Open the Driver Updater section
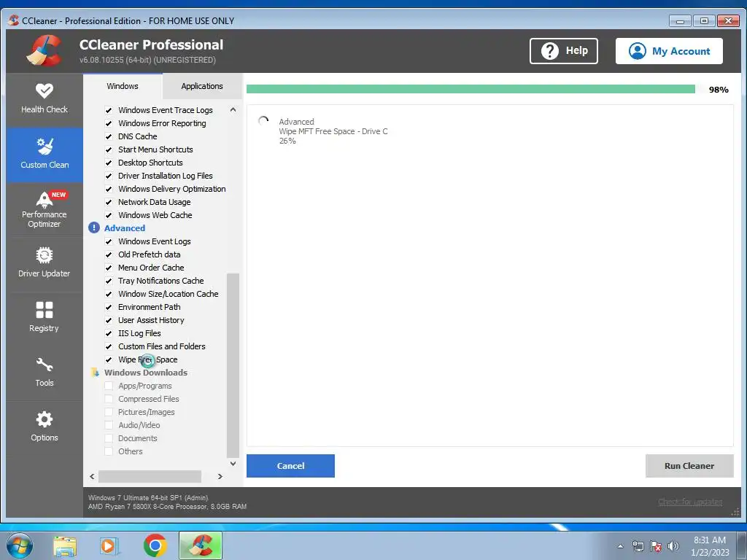 44,262
